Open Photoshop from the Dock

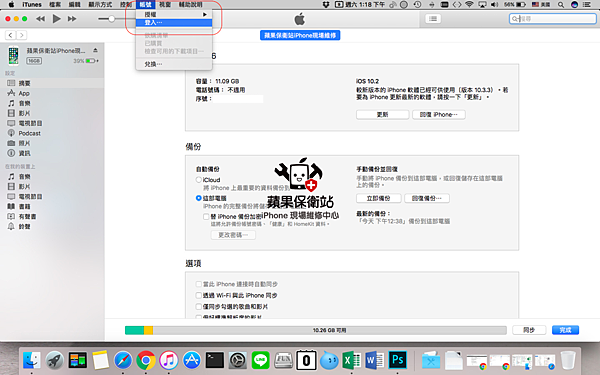click(x=398, y=360)
